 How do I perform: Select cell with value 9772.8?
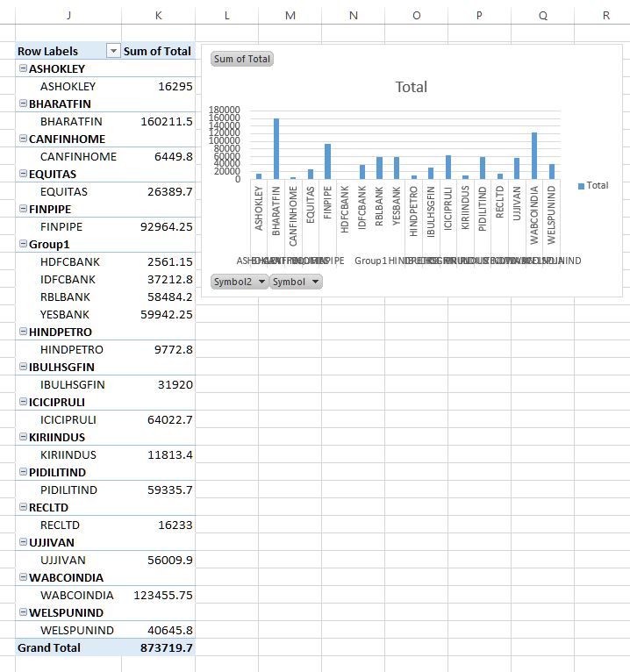point(158,350)
